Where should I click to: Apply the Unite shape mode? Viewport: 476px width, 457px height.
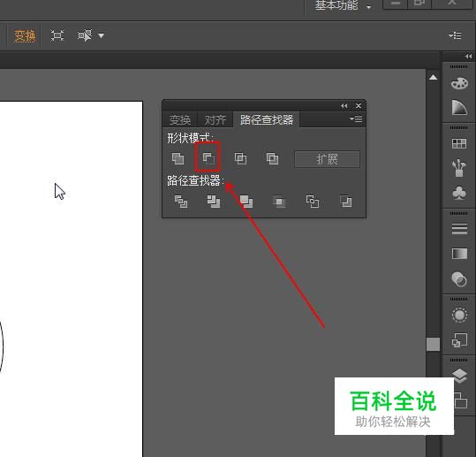pos(178,158)
